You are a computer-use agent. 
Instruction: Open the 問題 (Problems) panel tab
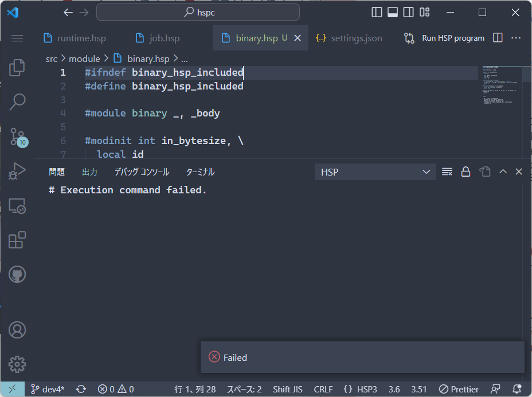57,172
